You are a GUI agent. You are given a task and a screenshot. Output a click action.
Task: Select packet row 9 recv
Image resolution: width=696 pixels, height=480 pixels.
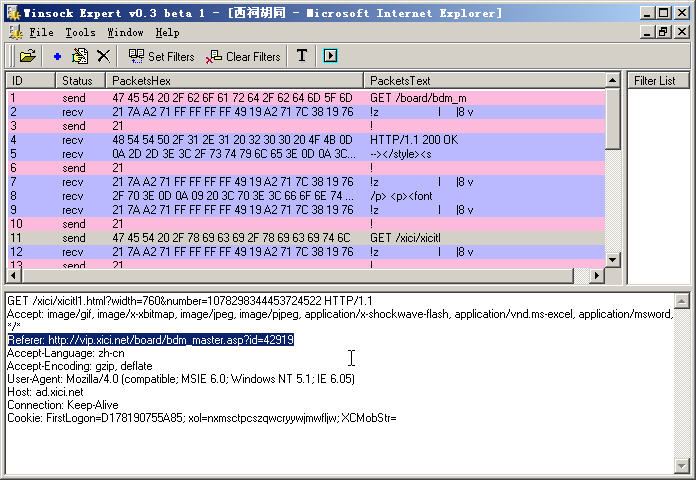click(x=306, y=210)
